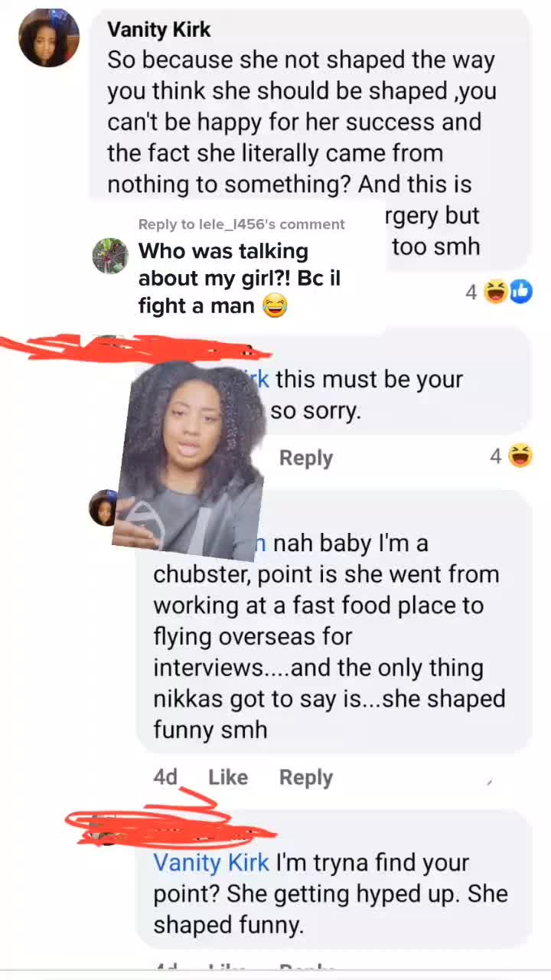
Task: Tap the blue thumbs-up reaction icon
Action: click(x=520, y=291)
